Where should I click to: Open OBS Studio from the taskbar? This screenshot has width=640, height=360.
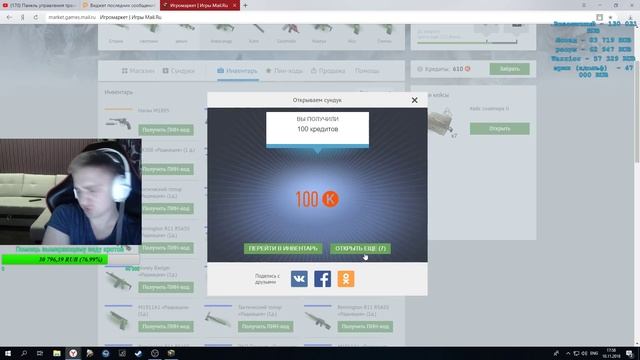(155, 353)
